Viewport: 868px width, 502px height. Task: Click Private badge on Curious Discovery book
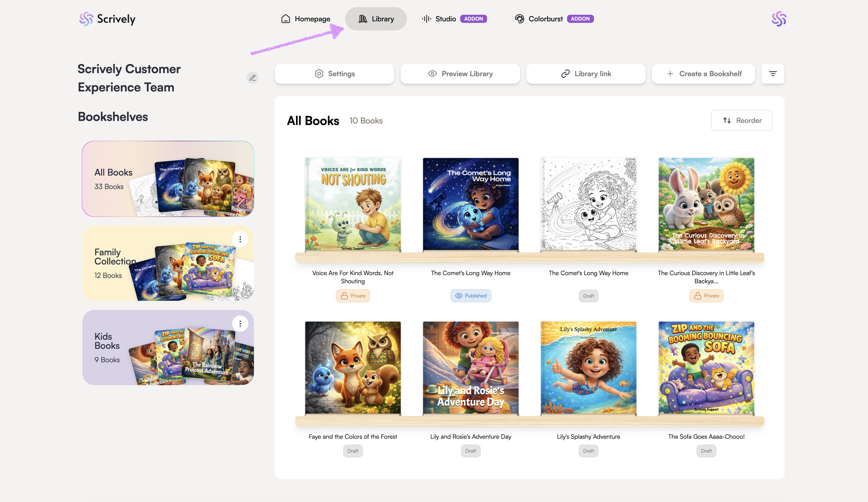point(706,296)
